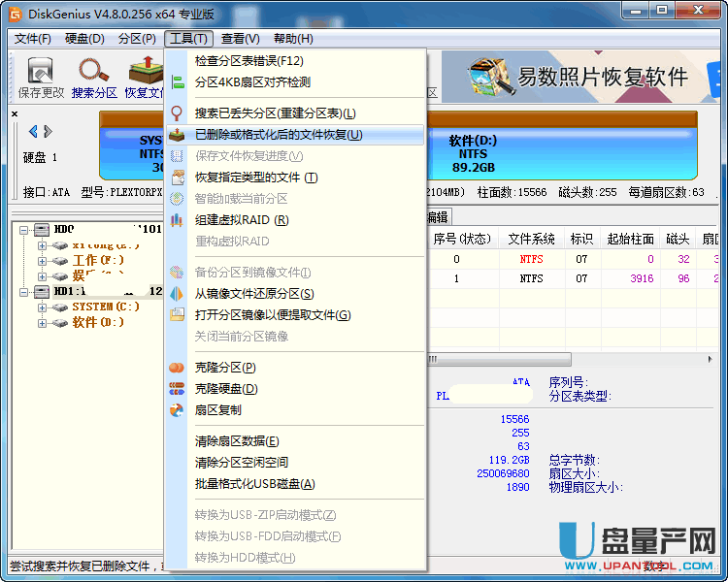Choose 已删除或格式化后的文件恢复(U)
This screenshot has width=728, height=582.
[x=279, y=135]
